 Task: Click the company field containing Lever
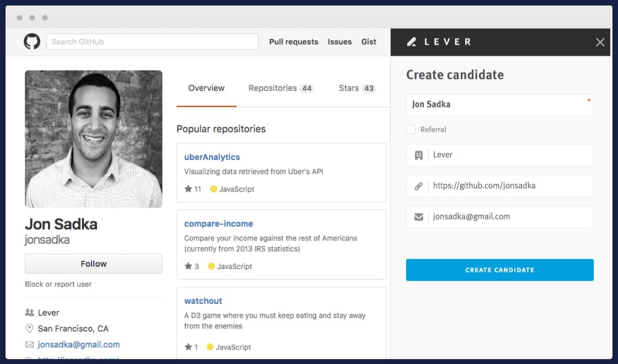(500, 155)
